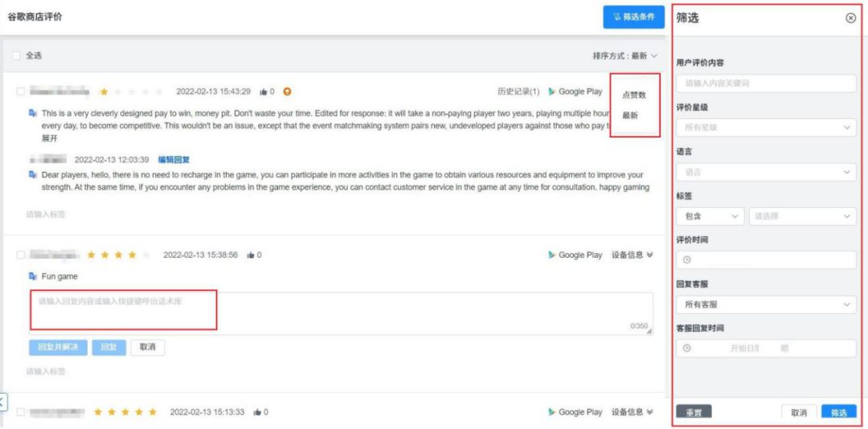The image size is (868, 429).
Task: Click 编辑回复 to edit the reply
Action: (174, 159)
